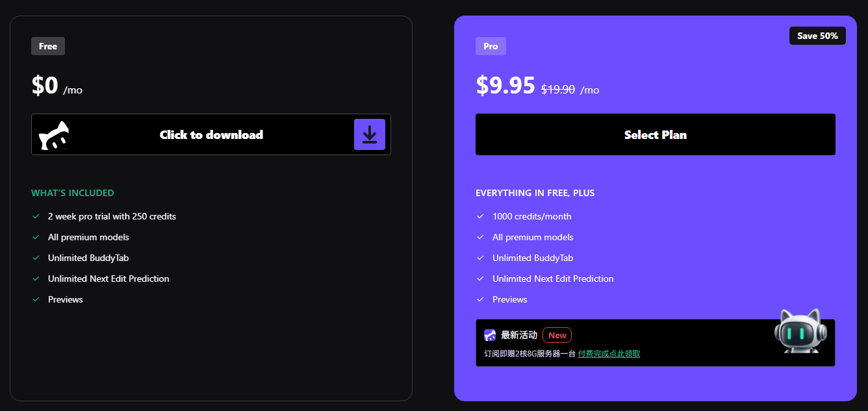Click checkmark beside 2 week pro trial
The width and height of the screenshot is (868, 411).
point(36,216)
